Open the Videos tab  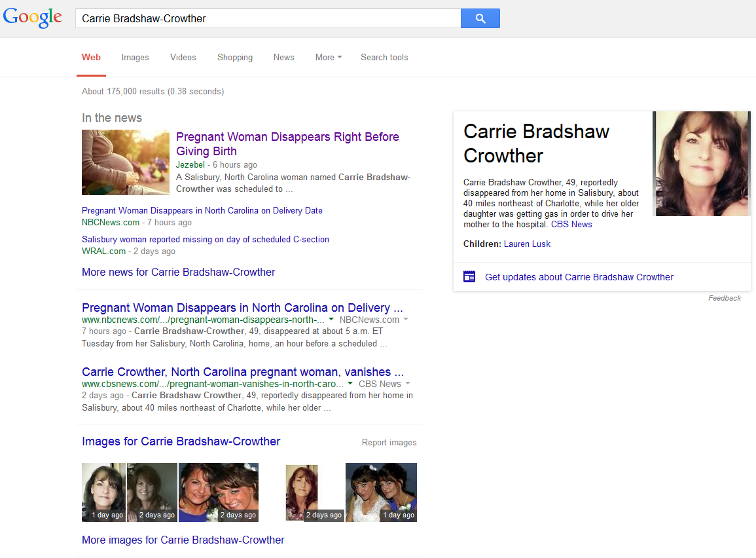[x=183, y=57]
